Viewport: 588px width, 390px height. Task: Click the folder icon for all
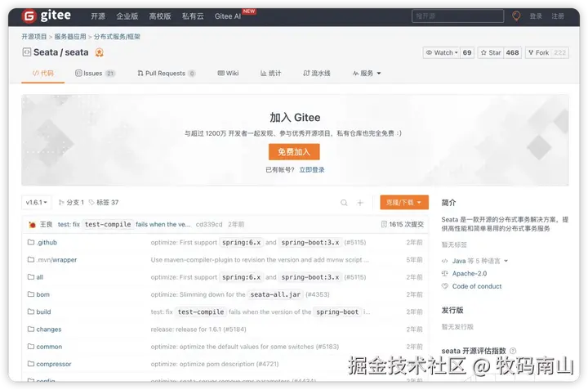click(31, 277)
